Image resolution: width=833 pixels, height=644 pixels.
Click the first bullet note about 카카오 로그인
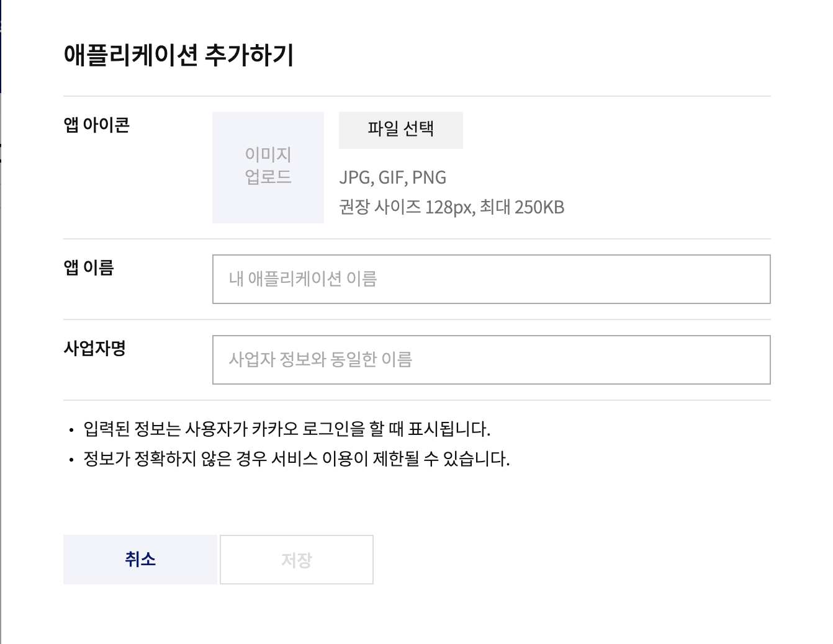[286, 427]
